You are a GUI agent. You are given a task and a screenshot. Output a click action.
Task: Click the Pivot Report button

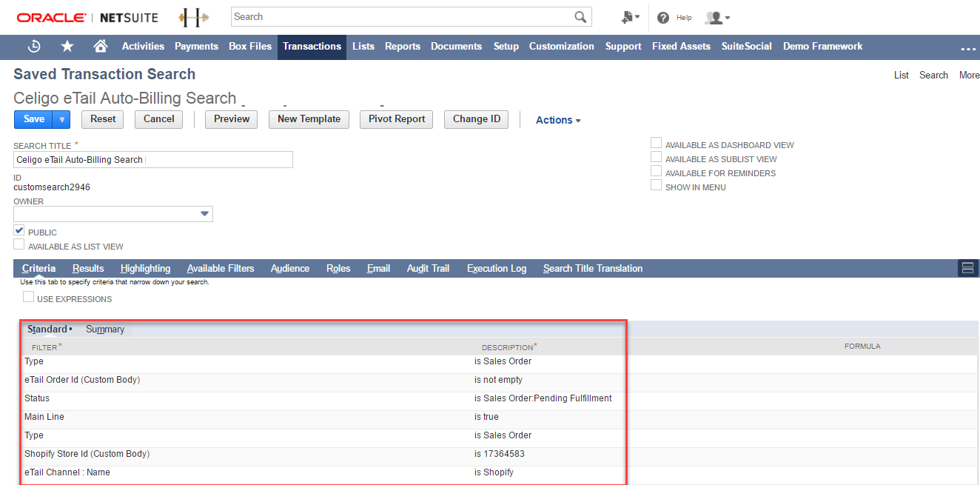[x=397, y=119]
